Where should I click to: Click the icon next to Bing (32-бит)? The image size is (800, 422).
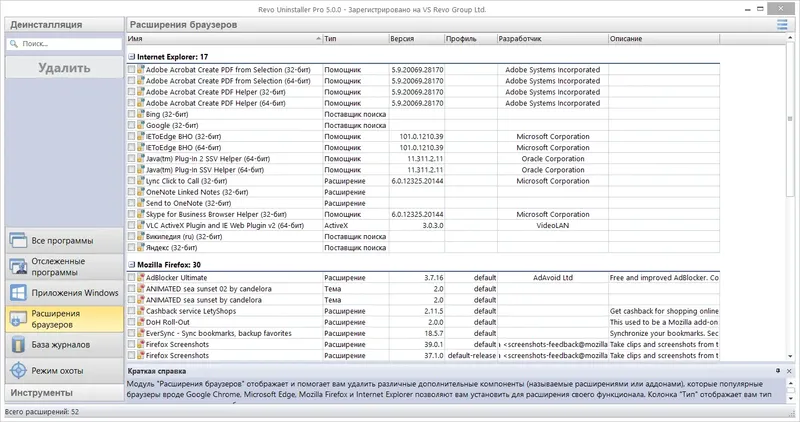pyautogui.click(x=141, y=114)
